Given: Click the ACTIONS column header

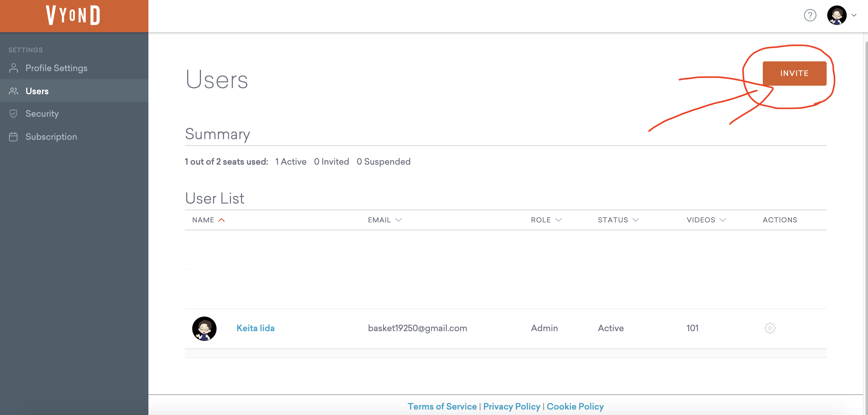Looking at the screenshot, I should (x=780, y=220).
